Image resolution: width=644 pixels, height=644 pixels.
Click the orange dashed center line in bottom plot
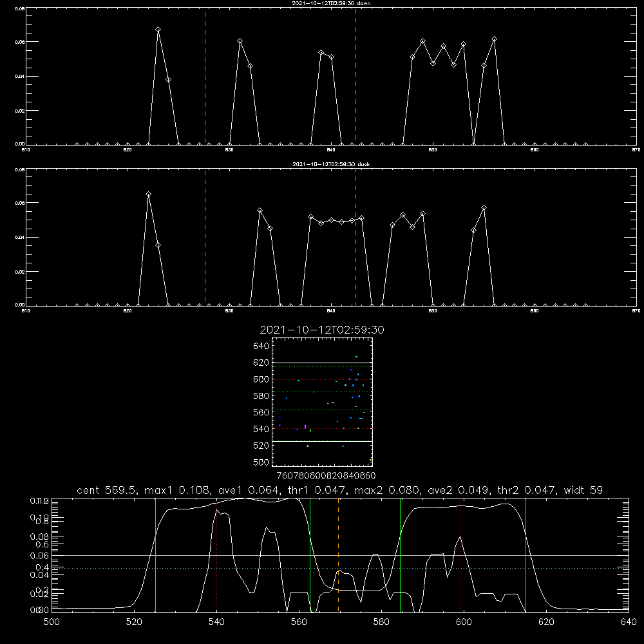[339, 555]
